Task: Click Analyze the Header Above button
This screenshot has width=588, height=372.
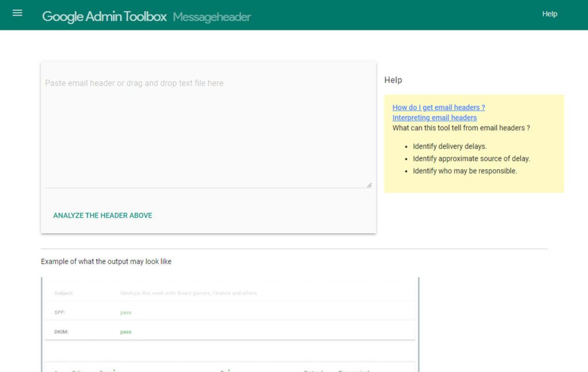Action: pos(103,216)
